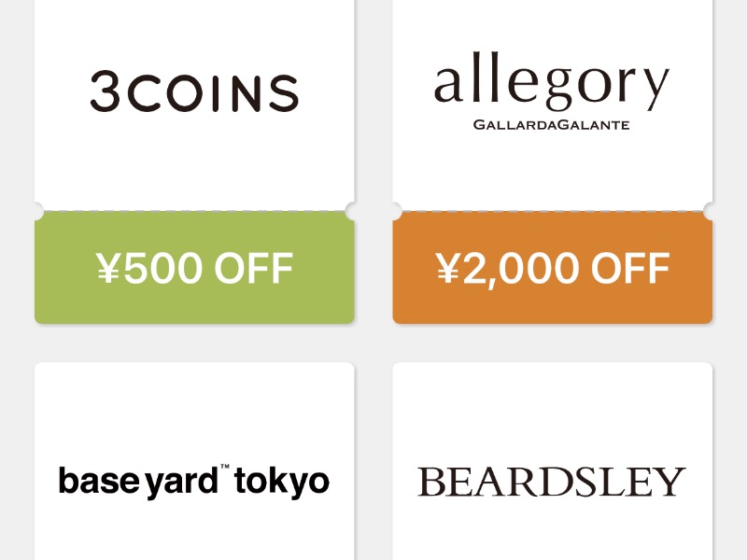Viewport: 747px width, 560px height.
Task: Click the numeral 3 in 3COINS logo
Action: coord(105,91)
